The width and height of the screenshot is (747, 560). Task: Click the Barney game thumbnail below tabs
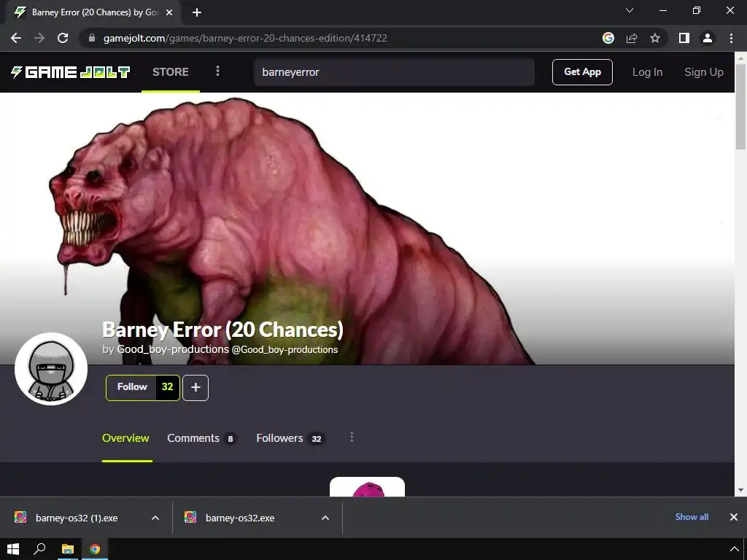(x=368, y=486)
